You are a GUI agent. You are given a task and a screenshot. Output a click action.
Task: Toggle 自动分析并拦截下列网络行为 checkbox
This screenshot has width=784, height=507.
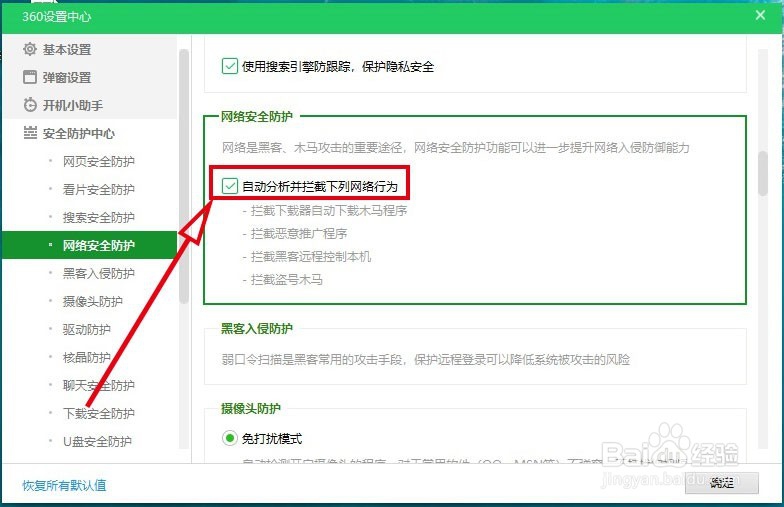tap(230, 186)
